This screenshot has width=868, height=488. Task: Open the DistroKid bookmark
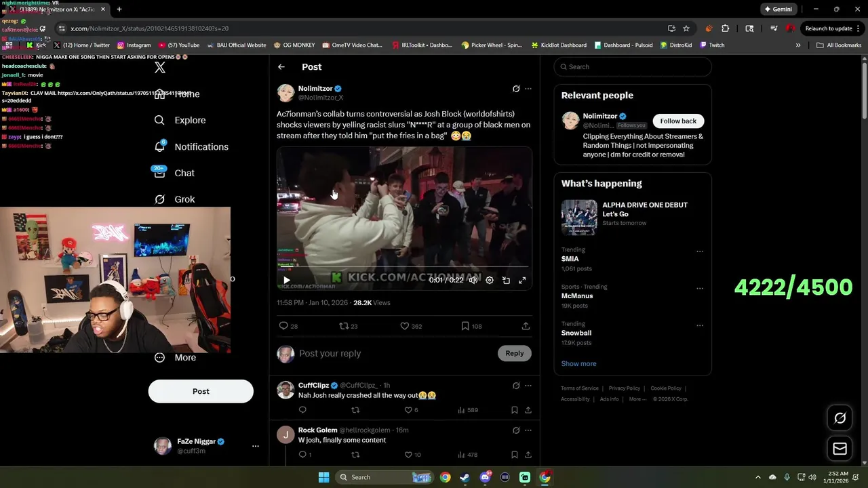tap(675, 45)
